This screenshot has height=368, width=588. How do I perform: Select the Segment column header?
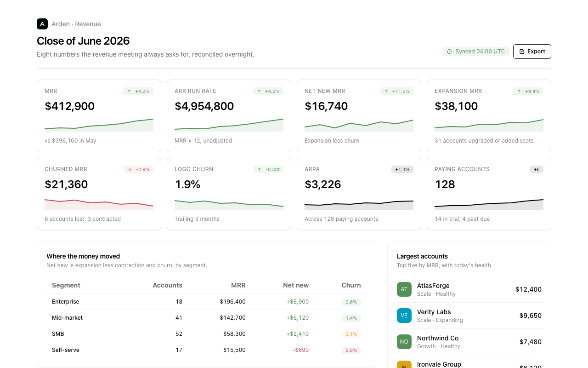click(66, 285)
